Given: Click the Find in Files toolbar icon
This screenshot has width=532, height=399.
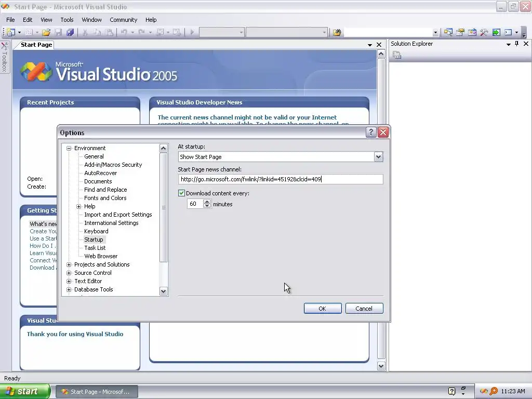Looking at the screenshot, I should click(x=337, y=32).
